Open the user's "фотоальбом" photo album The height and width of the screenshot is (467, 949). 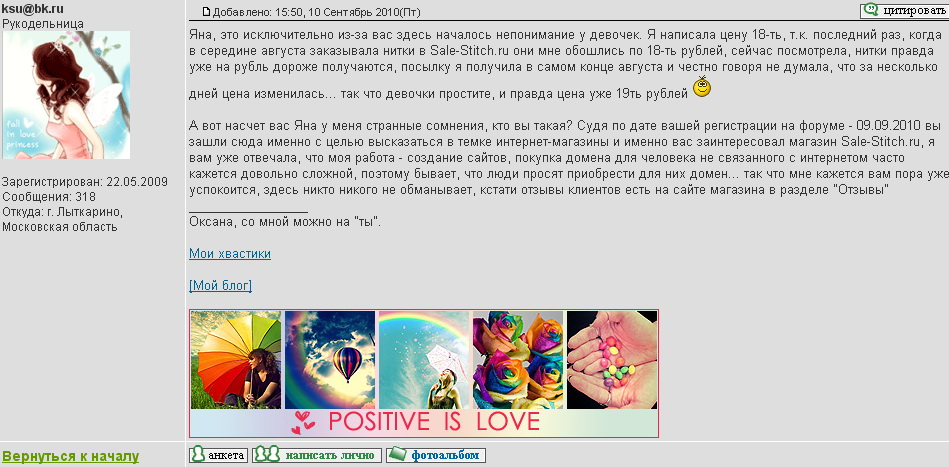(436, 455)
